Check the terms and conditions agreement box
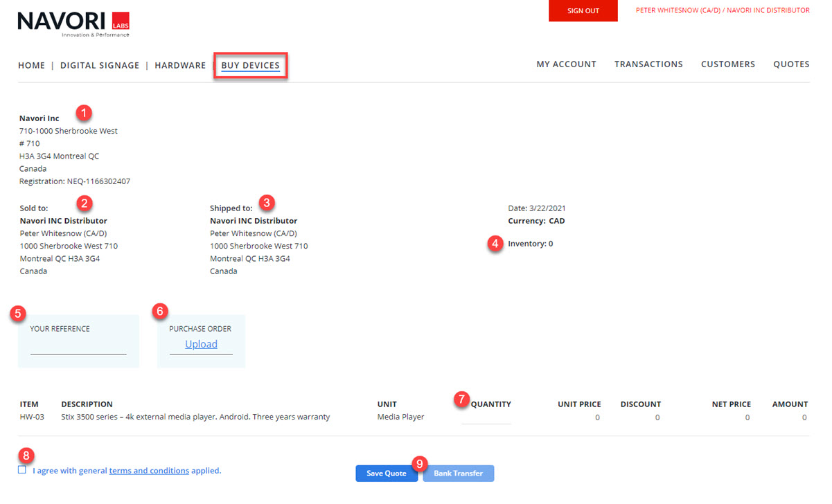This screenshot has height=504, width=832. [23, 470]
